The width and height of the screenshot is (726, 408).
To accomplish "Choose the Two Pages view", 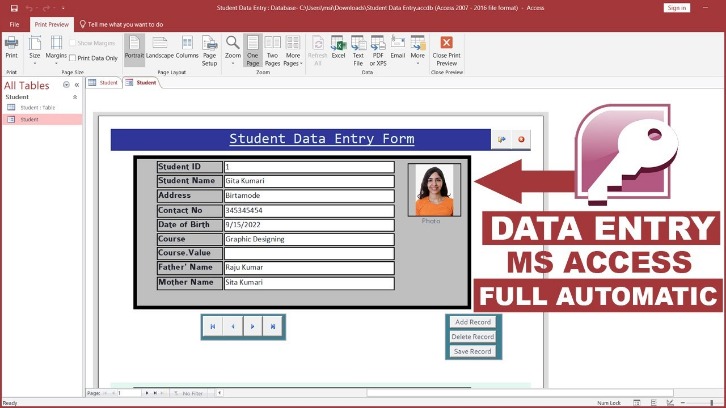I will (272, 51).
